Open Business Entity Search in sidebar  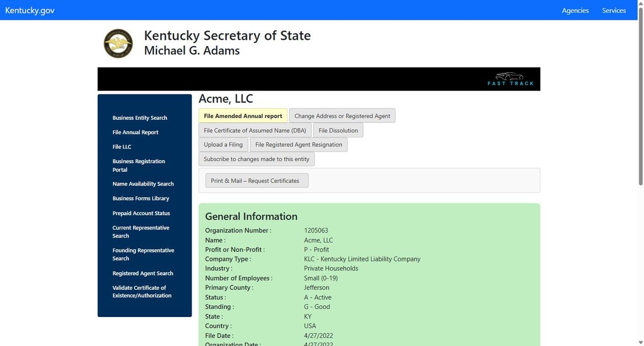[x=140, y=117]
